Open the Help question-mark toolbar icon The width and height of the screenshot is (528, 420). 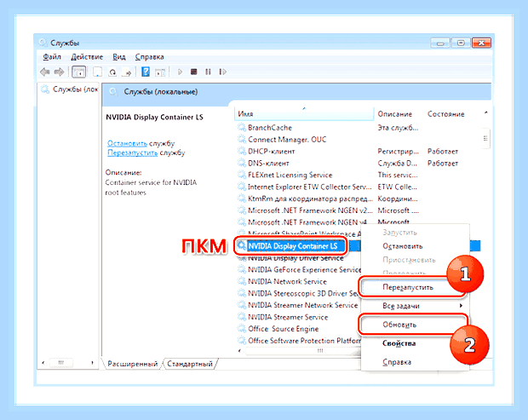point(146,72)
